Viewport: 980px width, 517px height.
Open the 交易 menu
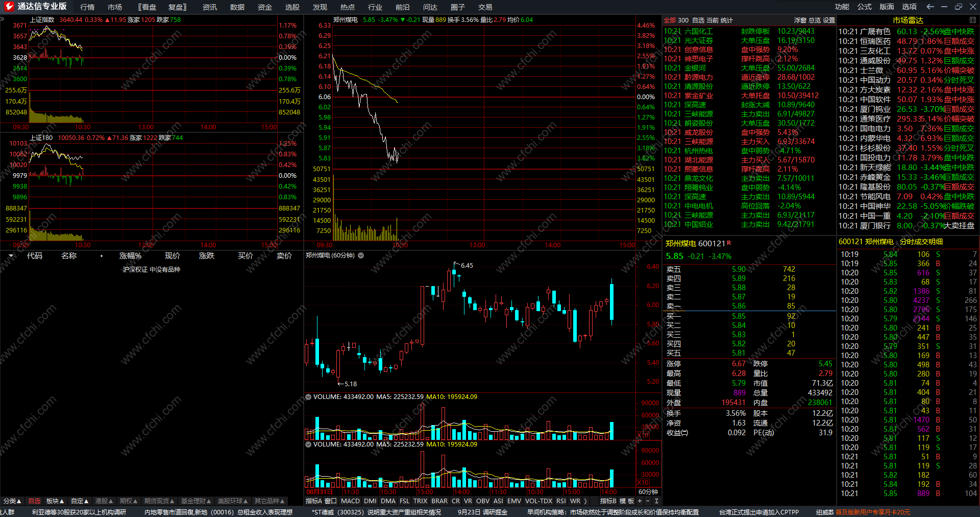click(x=485, y=7)
